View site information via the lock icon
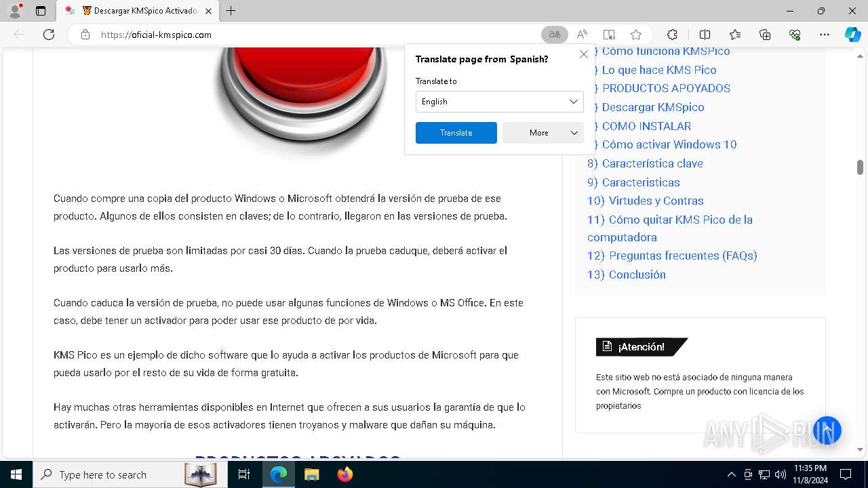This screenshot has height=488, width=868. [x=85, y=35]
